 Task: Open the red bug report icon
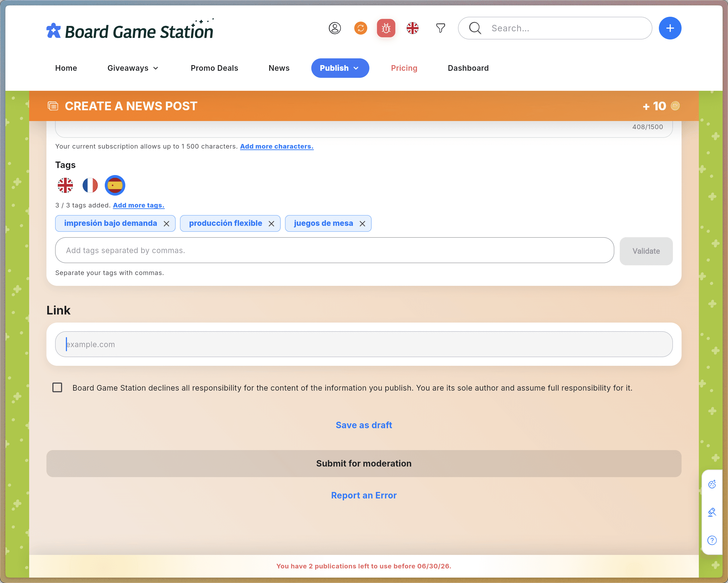pos(386,28)
